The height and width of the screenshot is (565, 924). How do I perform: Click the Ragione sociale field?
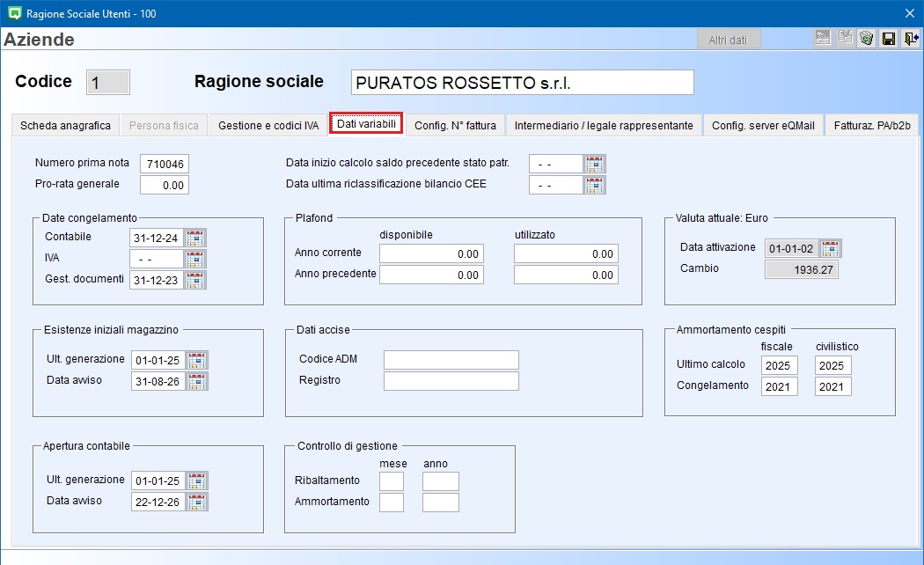pyautogui.click(x=523, y=83)
